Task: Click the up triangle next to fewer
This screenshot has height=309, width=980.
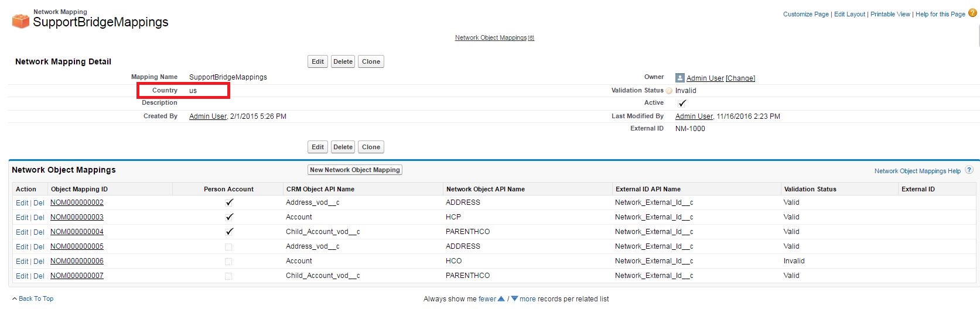Action: [x=501, y=299]
